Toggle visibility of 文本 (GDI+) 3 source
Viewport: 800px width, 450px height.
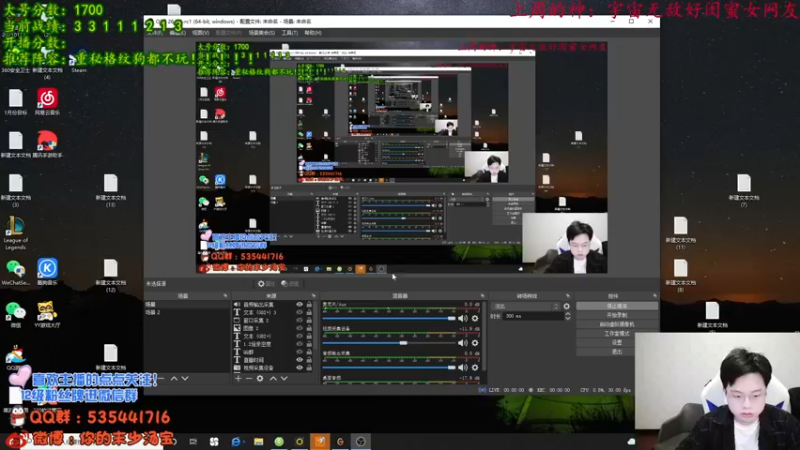coord(299,312)
